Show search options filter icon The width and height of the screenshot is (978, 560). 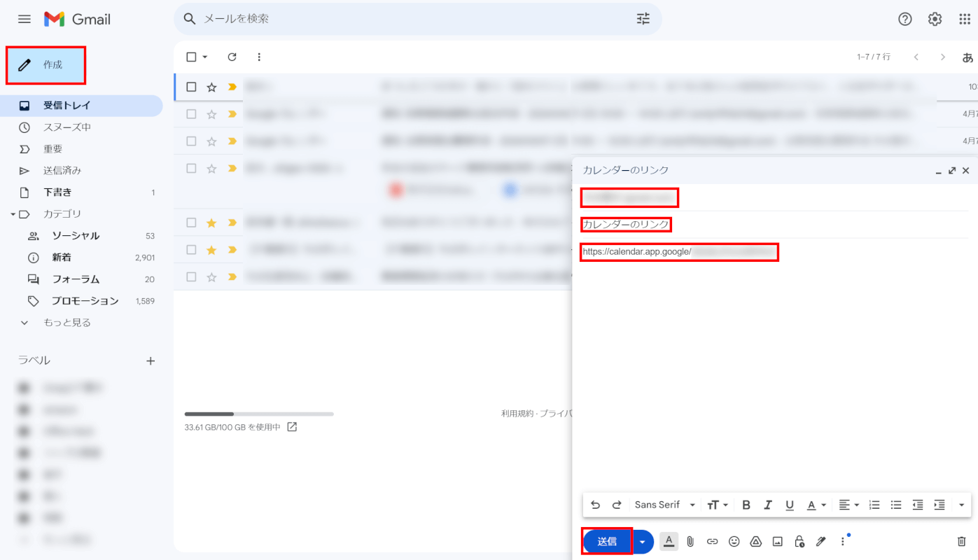click(643, 19)
